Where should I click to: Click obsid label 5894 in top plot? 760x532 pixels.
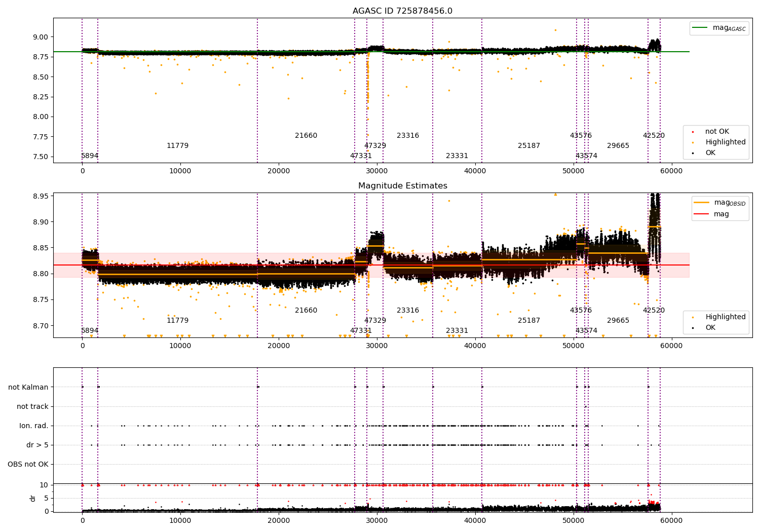[90, 156]
